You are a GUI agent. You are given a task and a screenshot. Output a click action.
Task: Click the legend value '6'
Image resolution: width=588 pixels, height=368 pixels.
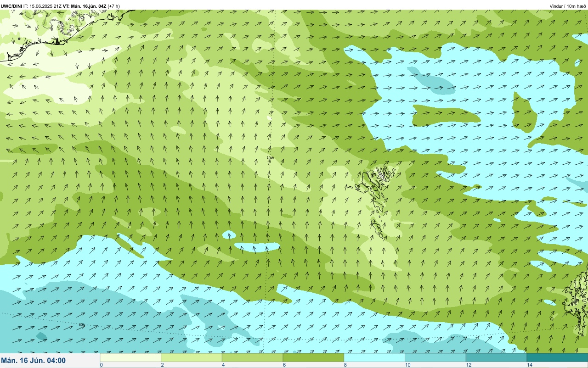pos(284,365)
